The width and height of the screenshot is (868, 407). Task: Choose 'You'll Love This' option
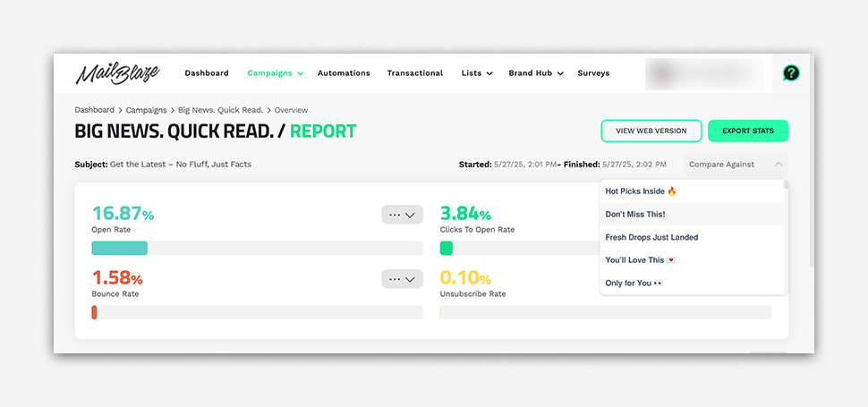(x=692, y=260)
